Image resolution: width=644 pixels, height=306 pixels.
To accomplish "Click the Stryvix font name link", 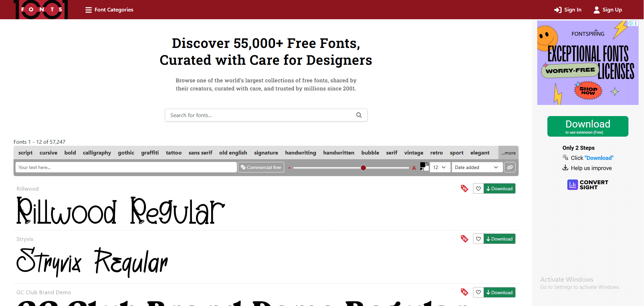I will coord(25,239).
